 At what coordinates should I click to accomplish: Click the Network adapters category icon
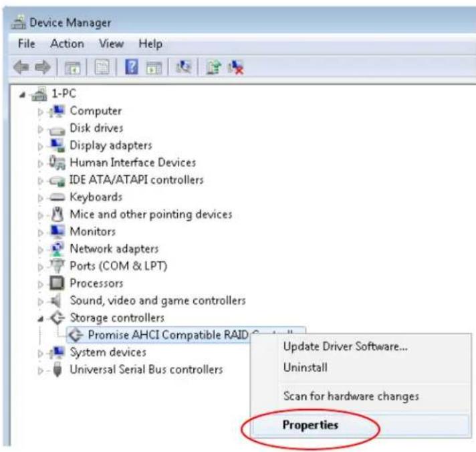(57, 249)
